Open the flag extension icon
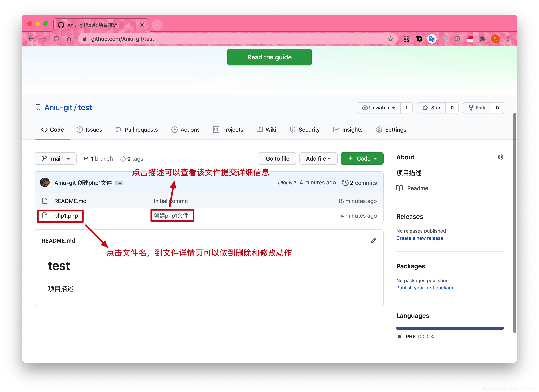 [x=470, y=39]
